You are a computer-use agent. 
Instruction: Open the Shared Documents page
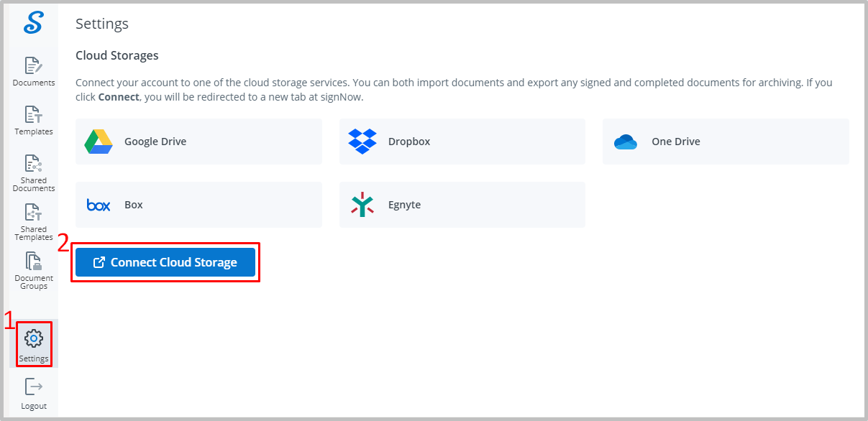(x=34, y=173)
